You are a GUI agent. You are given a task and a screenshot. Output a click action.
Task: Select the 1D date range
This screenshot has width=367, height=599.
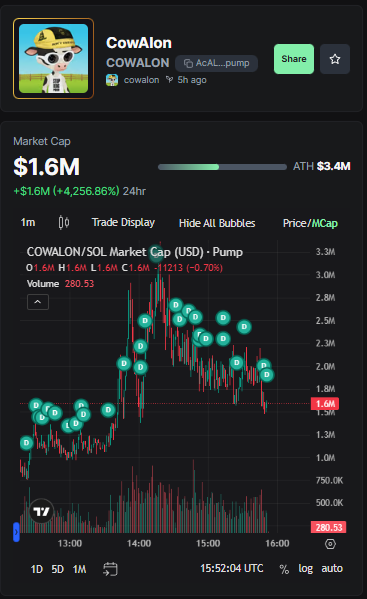(x=37, y=569)
